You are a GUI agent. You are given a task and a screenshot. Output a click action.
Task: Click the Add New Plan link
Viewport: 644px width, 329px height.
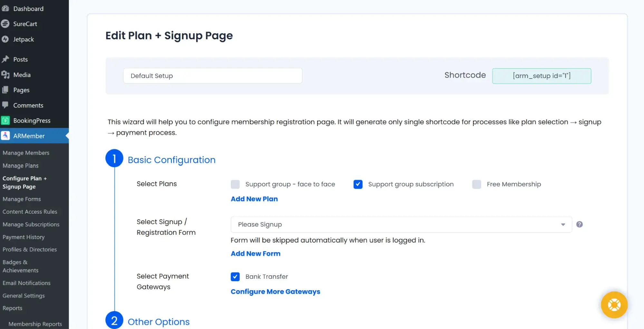tap(254, 199)
